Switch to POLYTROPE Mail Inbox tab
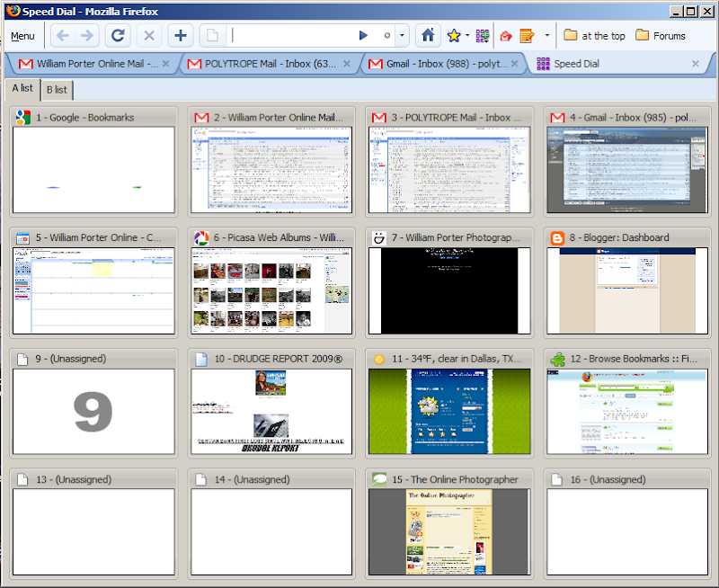 pyautogui.click(x=270, y=64)
